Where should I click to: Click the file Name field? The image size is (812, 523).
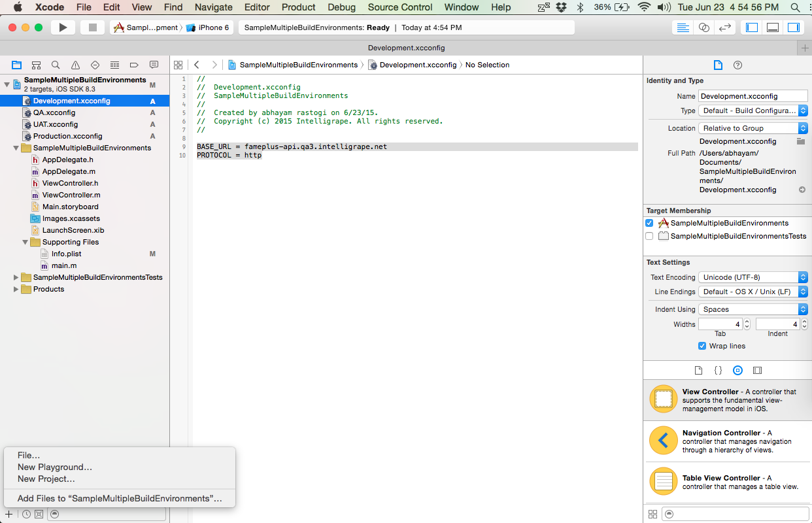pyautogui.click(x=753, y=96)
